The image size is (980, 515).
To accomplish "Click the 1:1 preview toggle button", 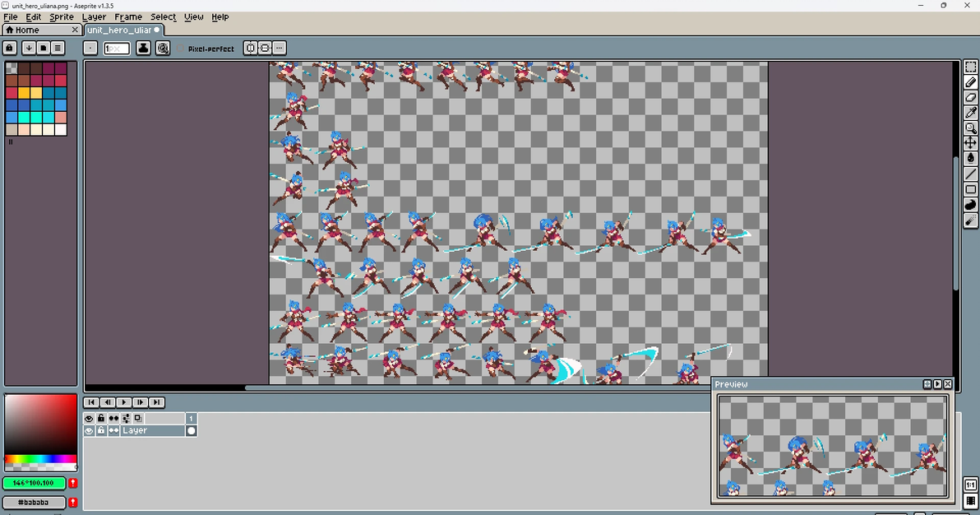I will click(970, 485).
